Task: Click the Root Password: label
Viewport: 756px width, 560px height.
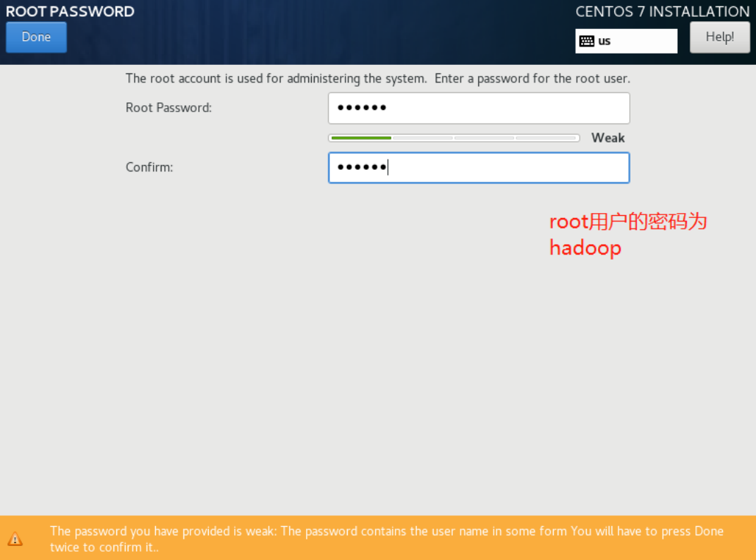Action: (169, 108)
